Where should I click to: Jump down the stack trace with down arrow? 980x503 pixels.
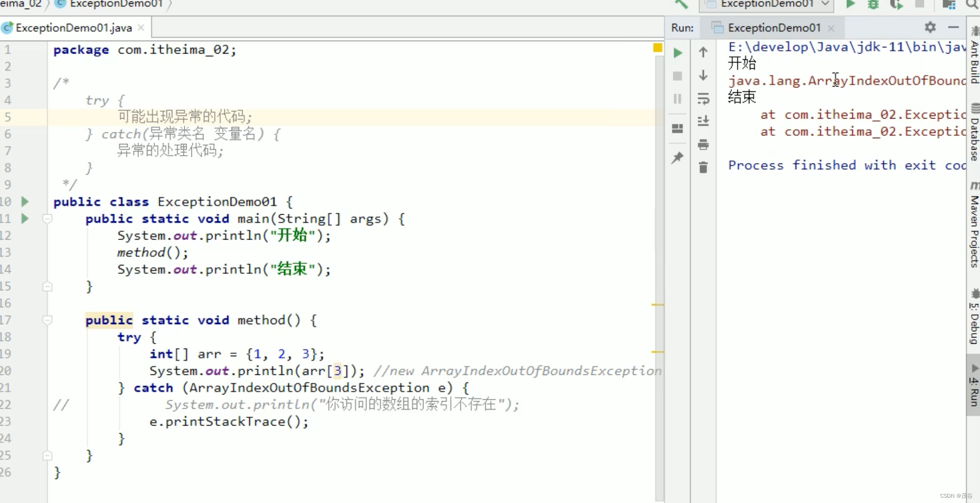coord(703,75)
